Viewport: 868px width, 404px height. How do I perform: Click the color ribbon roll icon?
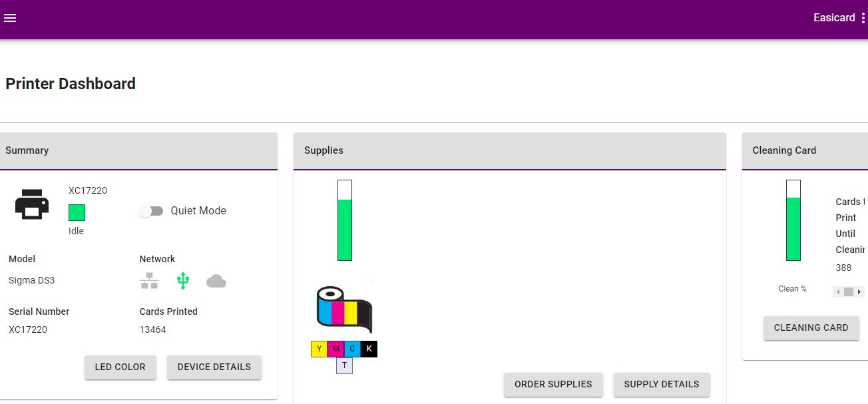click(343, 308)
